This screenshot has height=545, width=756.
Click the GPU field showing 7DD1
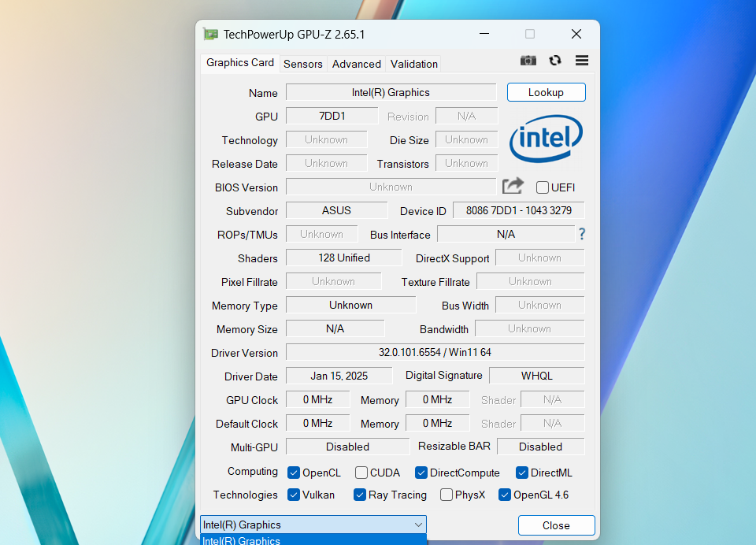pos(332,116)
